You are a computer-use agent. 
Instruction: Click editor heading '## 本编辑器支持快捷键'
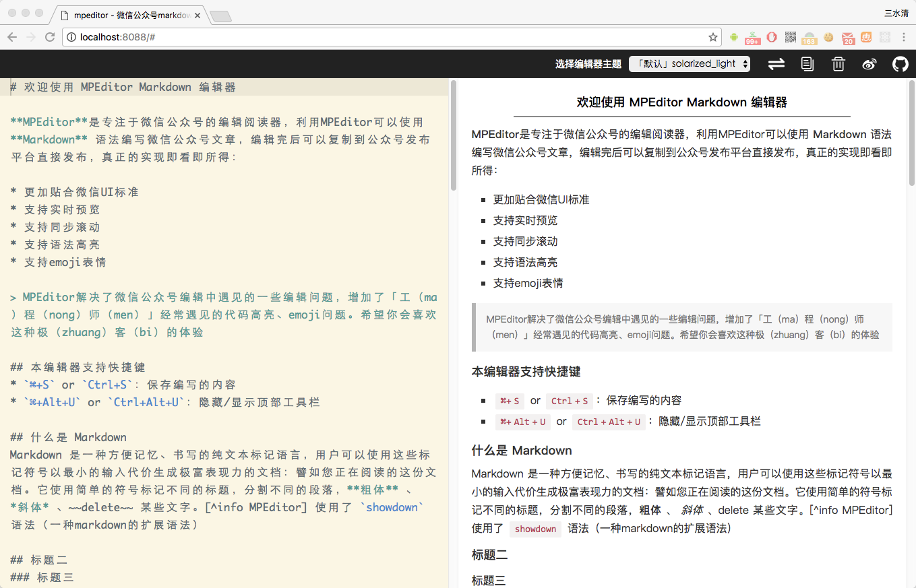(78, 367)
